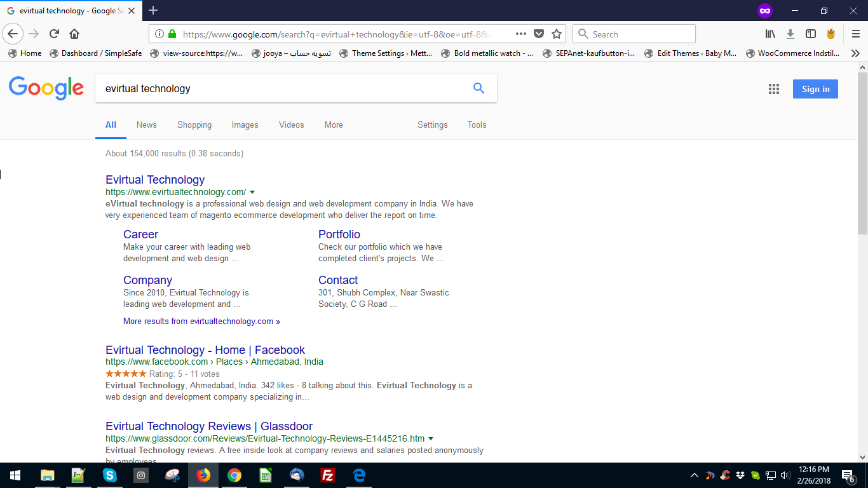Open Bold metallic watch bookmark
The height and width of the screenshot is (488, 868).
tap(487, 53)
